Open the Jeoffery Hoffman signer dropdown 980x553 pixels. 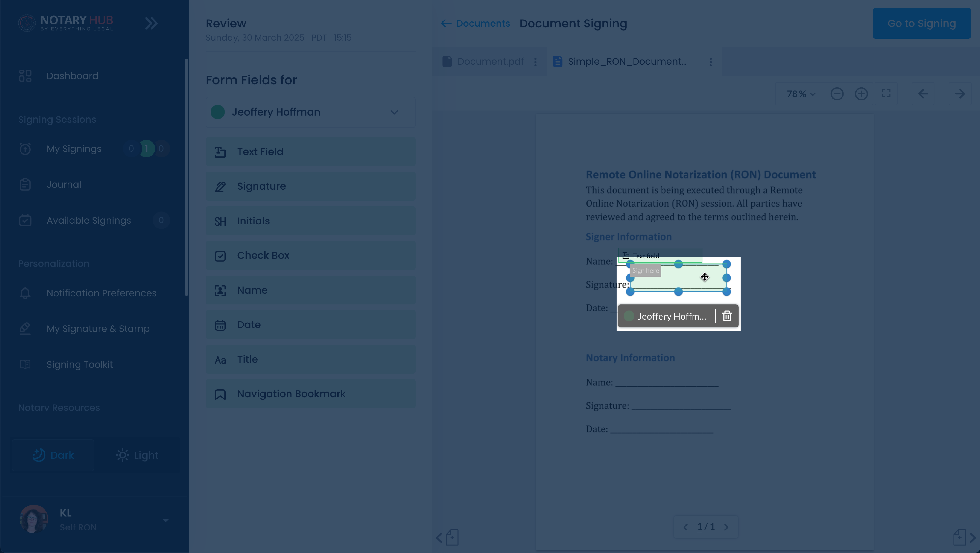[310, 112]
